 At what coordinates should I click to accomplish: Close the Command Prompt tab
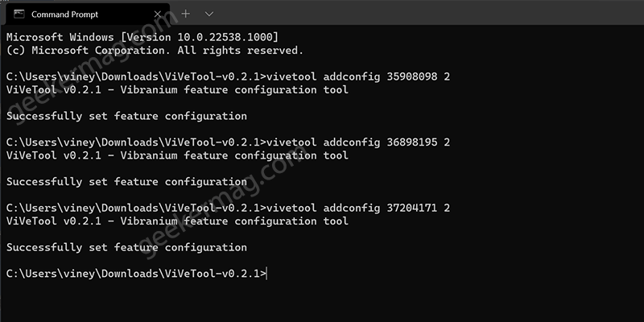pos(158,14)
